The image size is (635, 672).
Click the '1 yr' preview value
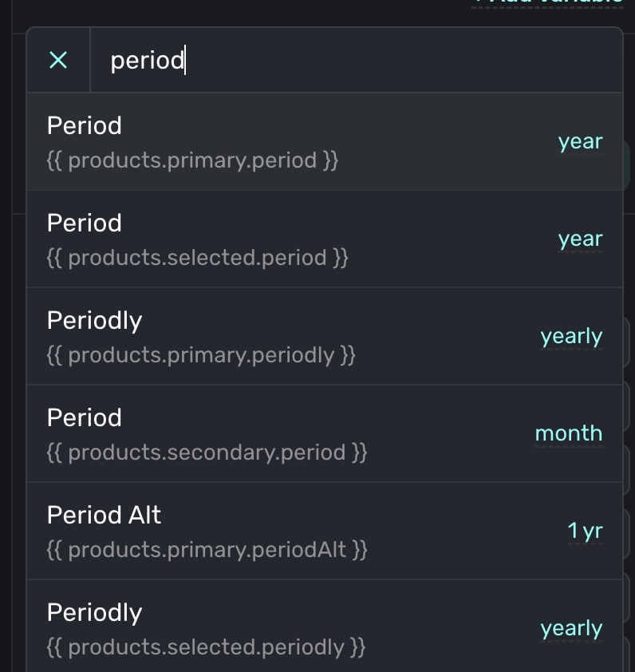click(x=585, y=531)
